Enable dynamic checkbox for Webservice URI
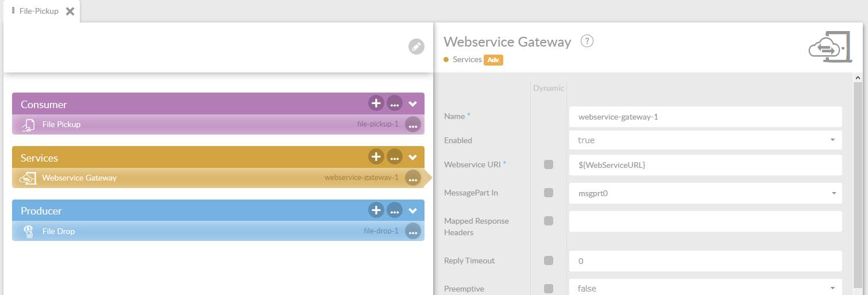 [x=549, y=164]
